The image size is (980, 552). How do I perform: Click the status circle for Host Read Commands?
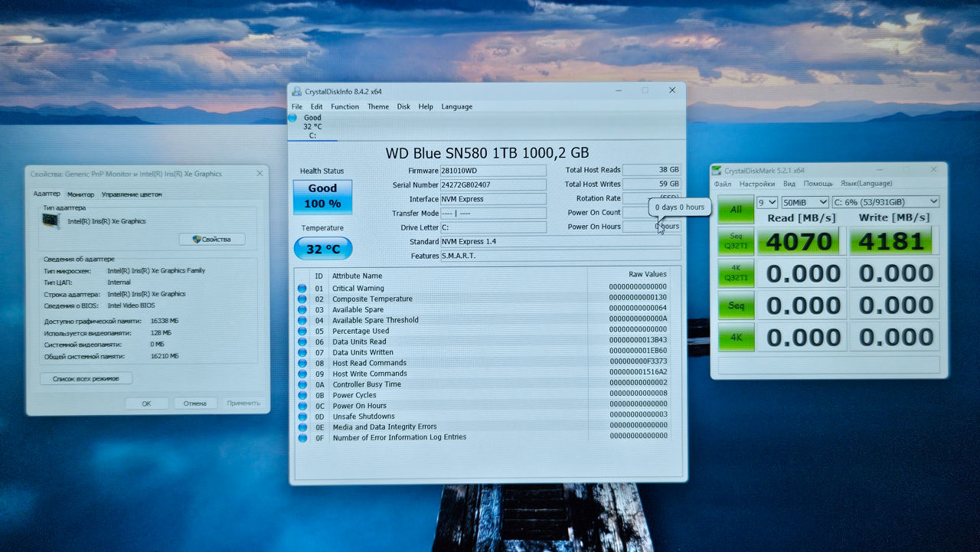coord(302,363)
